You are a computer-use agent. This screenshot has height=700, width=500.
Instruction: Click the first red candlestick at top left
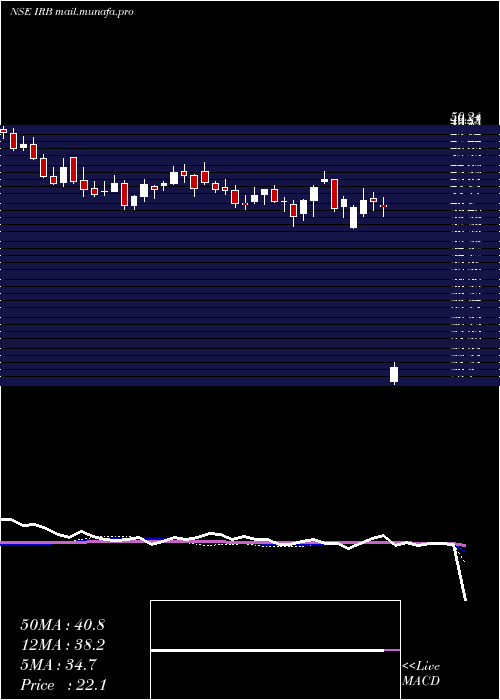coord(4,130)
